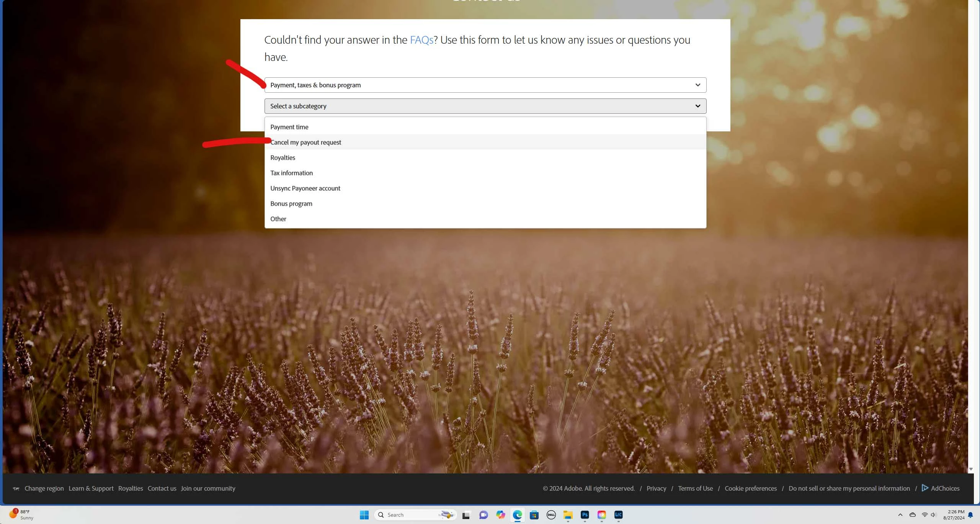Open the Dell app in taskbar
The width and height of the screenshot is (980, 524).
point(551,515)
